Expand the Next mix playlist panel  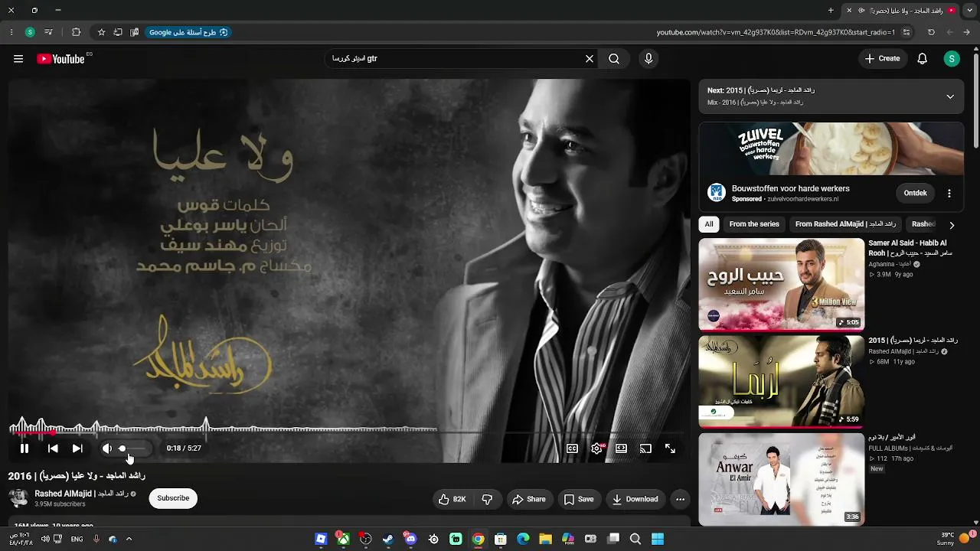(x=950, y=96)
